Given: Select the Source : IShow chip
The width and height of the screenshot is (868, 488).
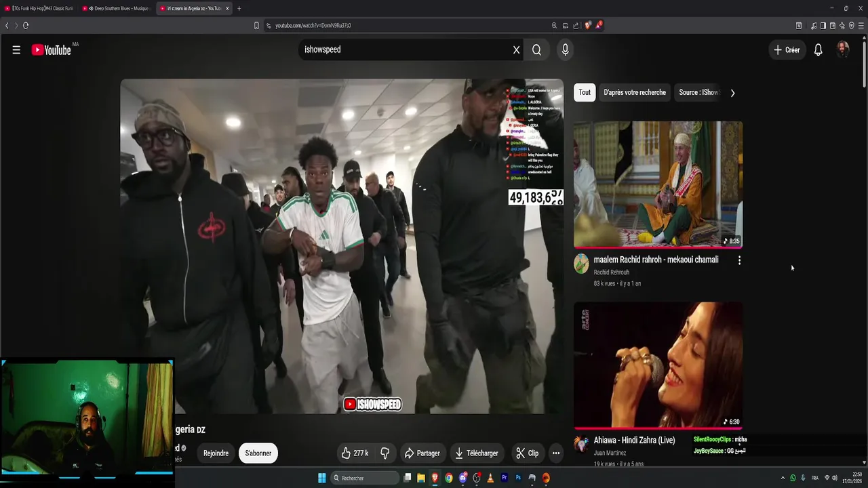Looking at the screenshot, I should coord(698,92).
